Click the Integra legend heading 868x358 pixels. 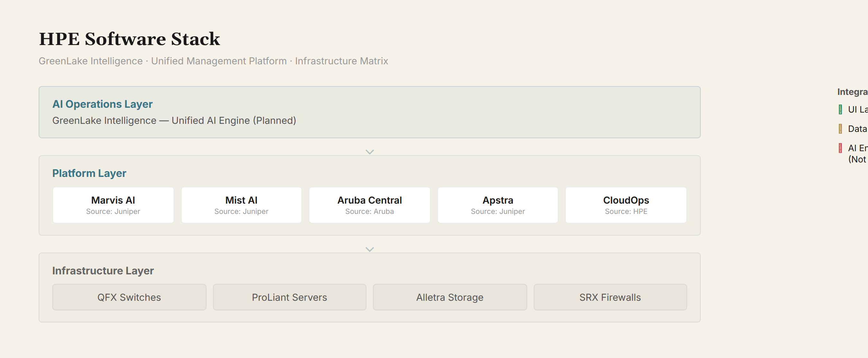pyautogui.click(x=853, y=92)
